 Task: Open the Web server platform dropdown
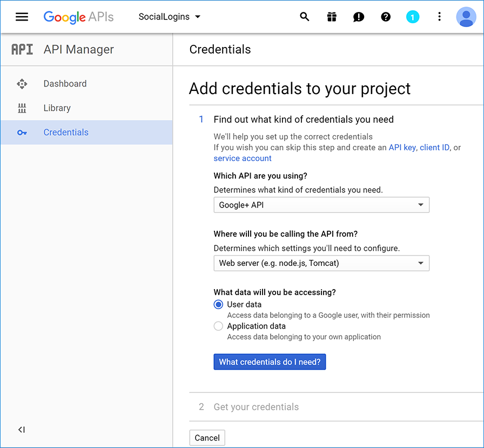coord(321,263)
